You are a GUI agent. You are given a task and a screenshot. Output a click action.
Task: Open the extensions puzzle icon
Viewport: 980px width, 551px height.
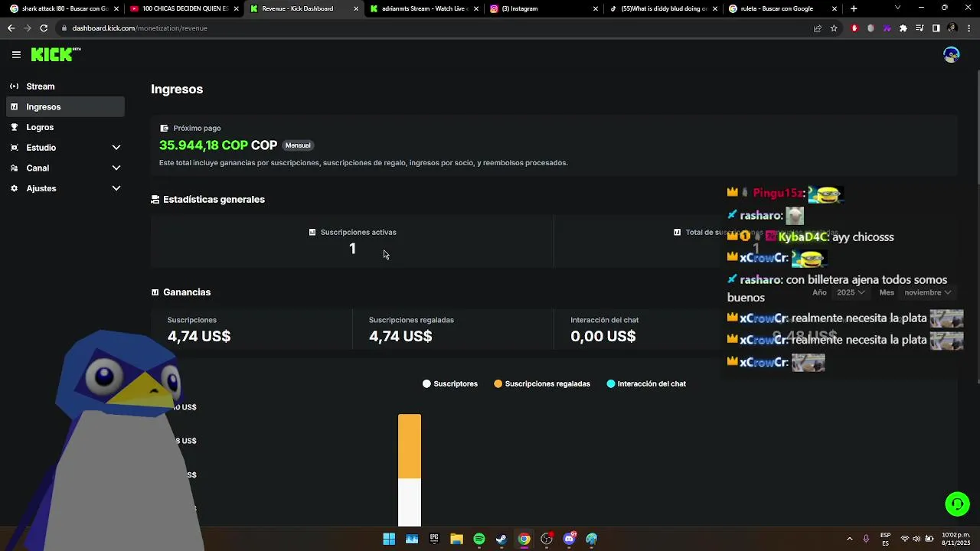tap(903, 28)
